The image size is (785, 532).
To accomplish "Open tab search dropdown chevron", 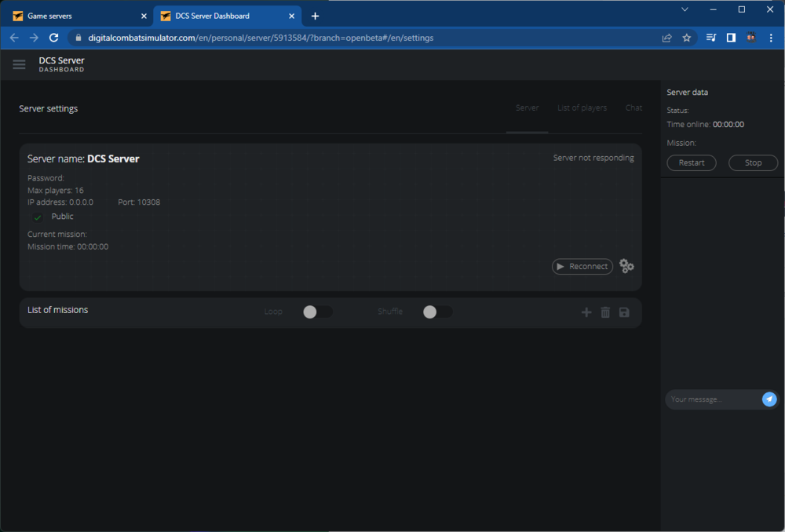I will 685,9.
